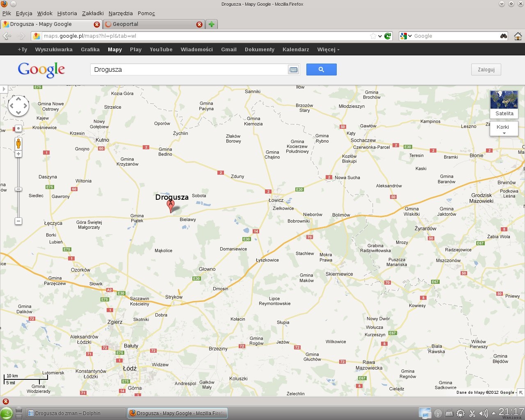525x420 pixels.
Task: Click the reload page button
Action: [388, 36]
